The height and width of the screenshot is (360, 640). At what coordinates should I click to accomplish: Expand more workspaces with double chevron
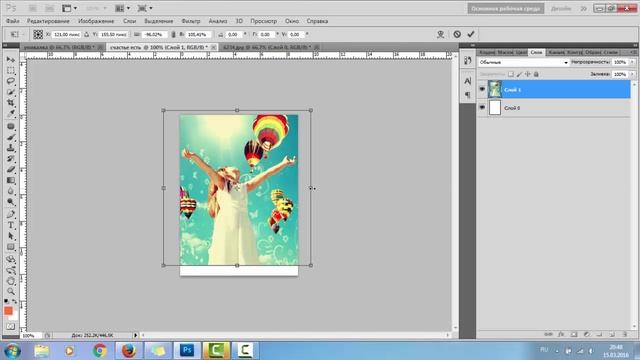click(x=584, y=9)
